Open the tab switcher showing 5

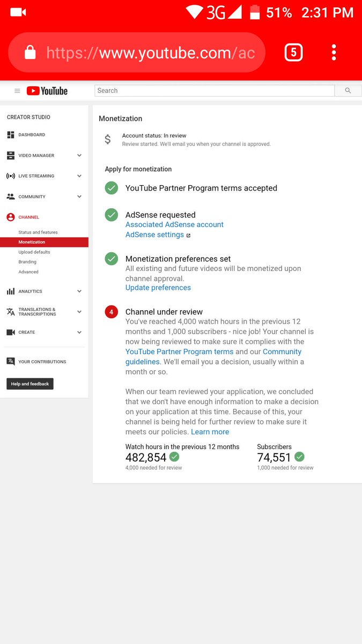click(x=293, y=52)
